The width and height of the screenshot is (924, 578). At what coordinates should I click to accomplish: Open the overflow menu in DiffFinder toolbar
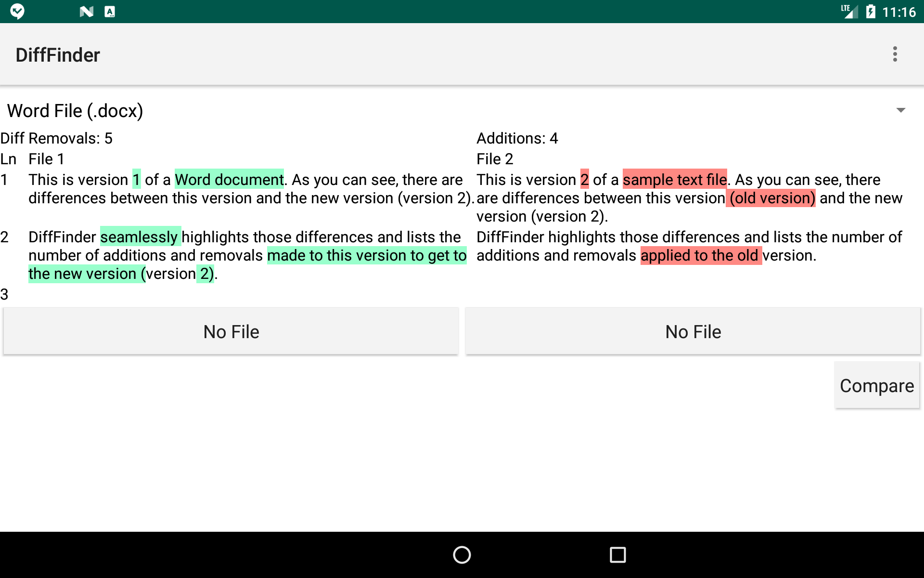pos(895,54)
